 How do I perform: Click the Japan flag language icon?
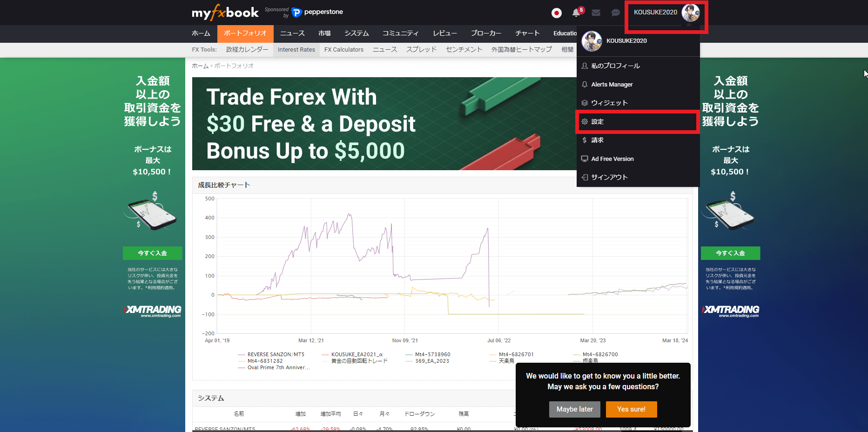(556, 13)
